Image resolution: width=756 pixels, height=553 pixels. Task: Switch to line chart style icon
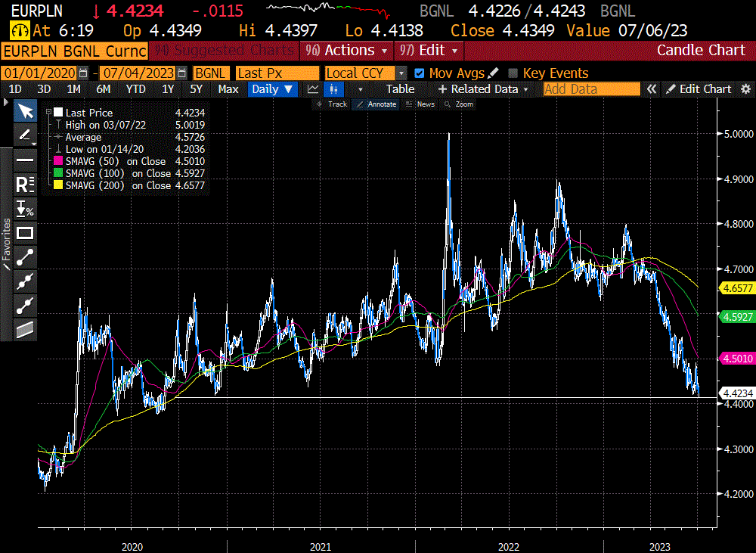pos(313,89)
